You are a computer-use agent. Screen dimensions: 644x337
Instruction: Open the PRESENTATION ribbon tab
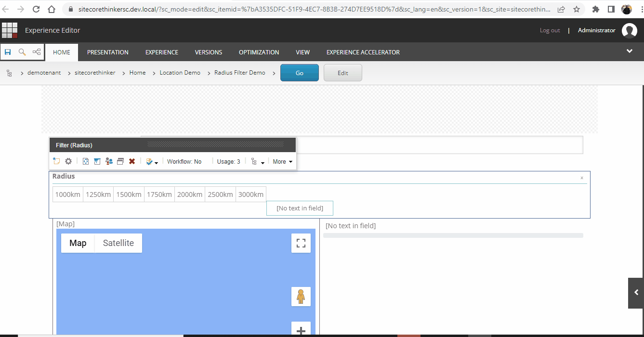click(x=108, y=52)
